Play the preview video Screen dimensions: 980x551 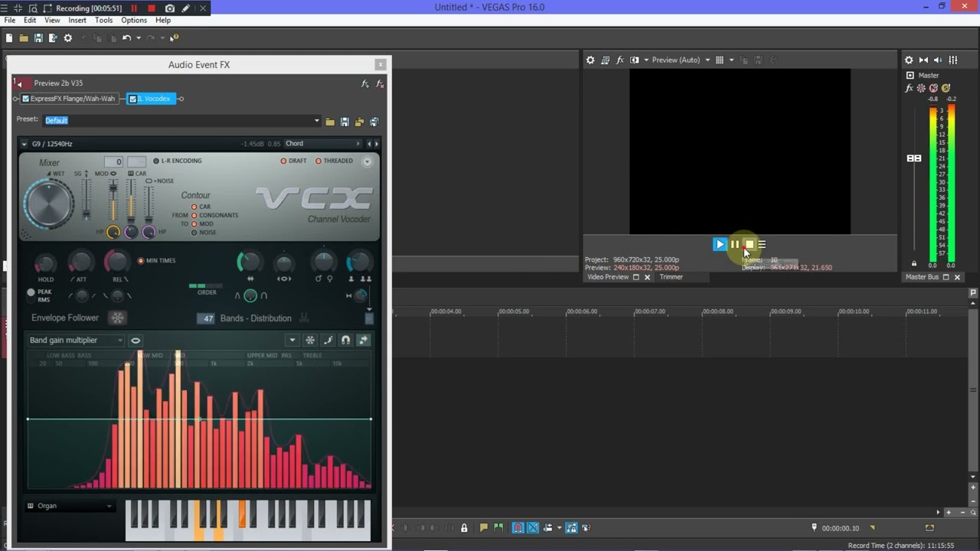coord(720,244)
